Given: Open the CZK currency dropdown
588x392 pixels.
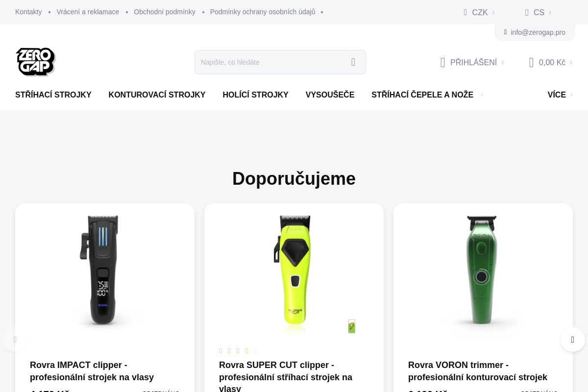Looking at the screenshot, I should [x=479, y=13].
